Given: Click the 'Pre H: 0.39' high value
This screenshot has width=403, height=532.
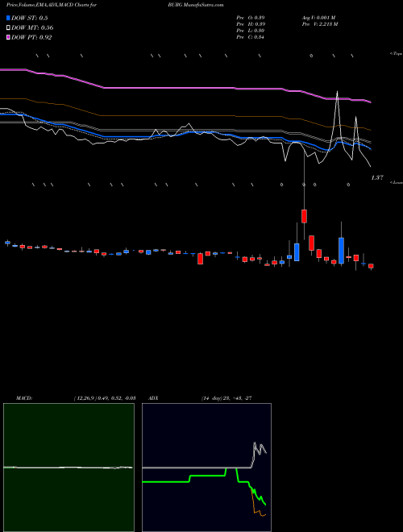Looking at the screenshot, I should (x=251, y=24).
